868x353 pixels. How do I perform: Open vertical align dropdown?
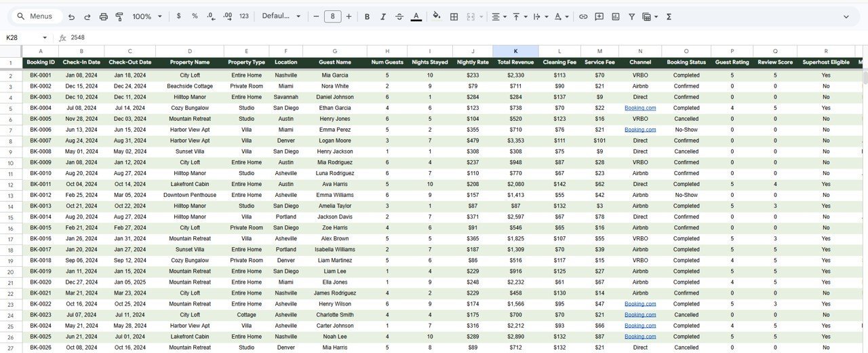point(519,16)
